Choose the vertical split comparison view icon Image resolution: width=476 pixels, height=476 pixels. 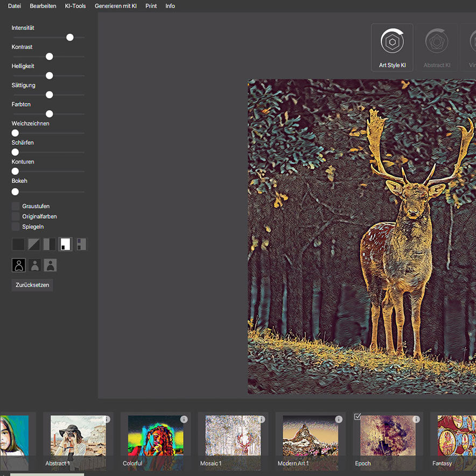click(x=50, y=244)
